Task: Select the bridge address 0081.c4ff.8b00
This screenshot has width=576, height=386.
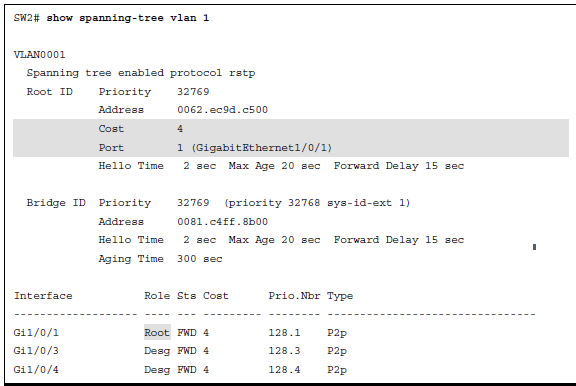Action: [223, 221]
